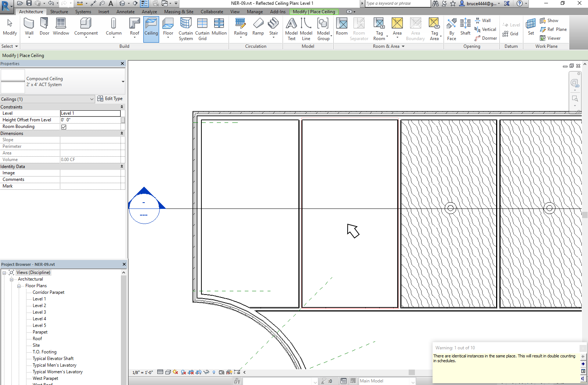Choose the Stair tool
Screen dimensions: 588x385
pos(273,28)
